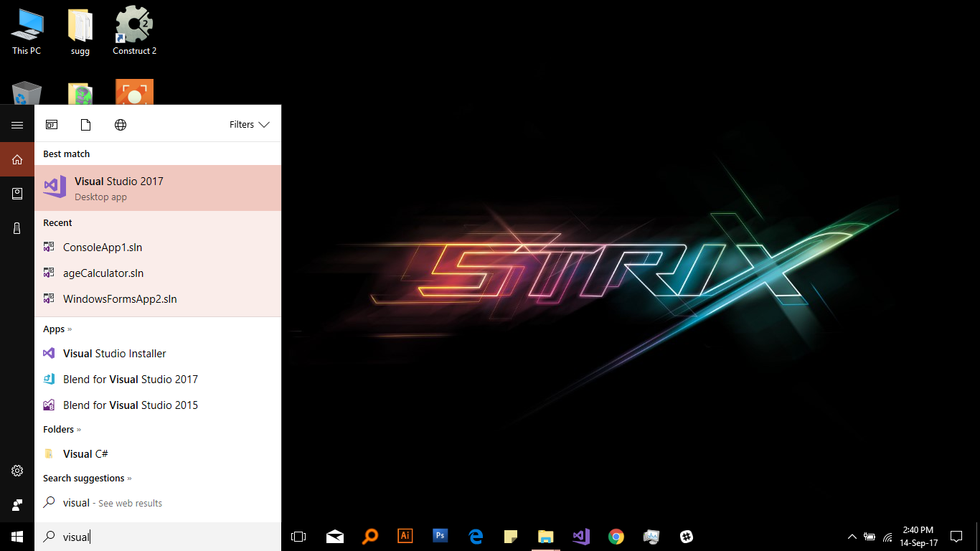
Task: Open Blend for Visual Studio 2015
Action: pos(158,405)
